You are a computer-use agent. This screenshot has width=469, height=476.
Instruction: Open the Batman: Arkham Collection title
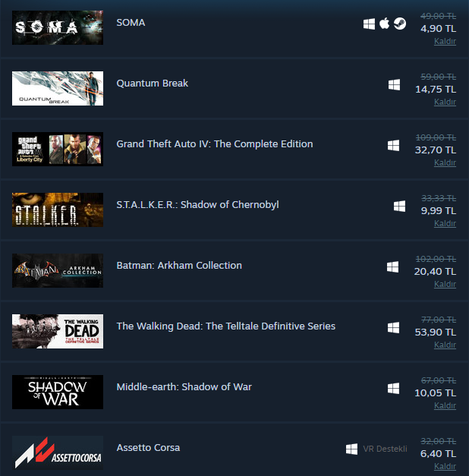point(179,265)
